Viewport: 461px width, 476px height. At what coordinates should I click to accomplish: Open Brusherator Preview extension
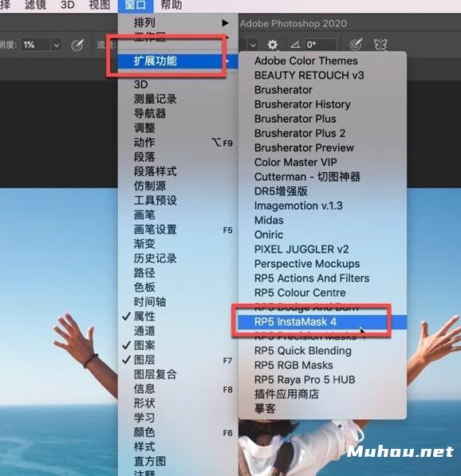click(322, 148)
